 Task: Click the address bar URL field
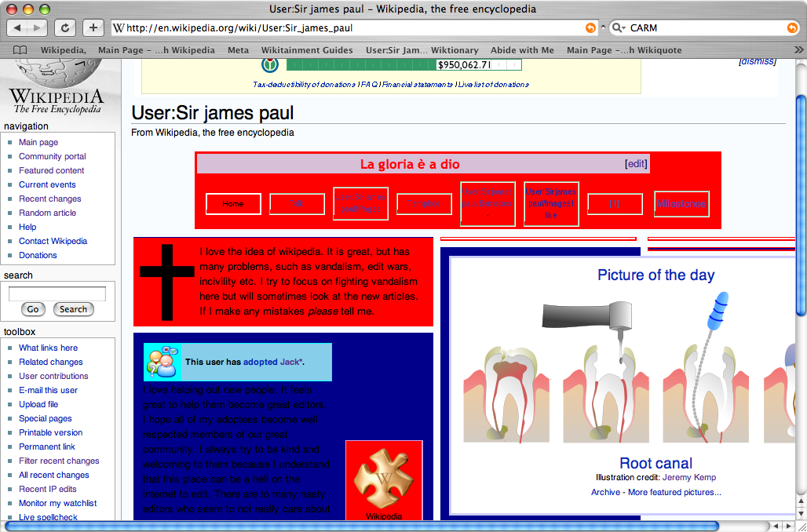point(353,27)
